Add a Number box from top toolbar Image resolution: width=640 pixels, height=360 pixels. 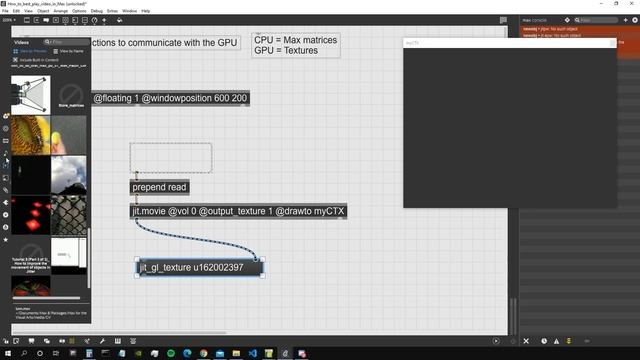click(x=75, y=20)
